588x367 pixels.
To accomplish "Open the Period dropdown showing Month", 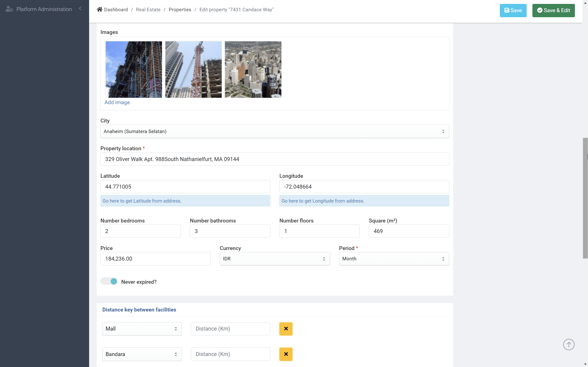I will click(393, 259).
